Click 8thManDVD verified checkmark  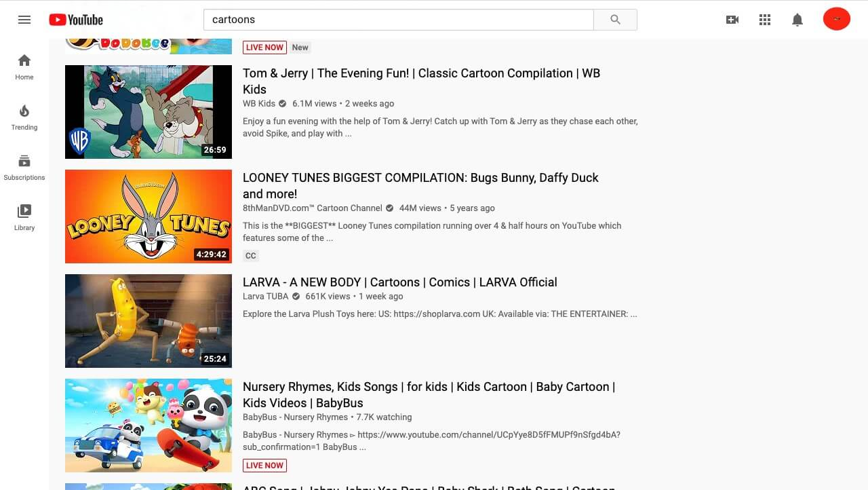(x=389, y=208)
